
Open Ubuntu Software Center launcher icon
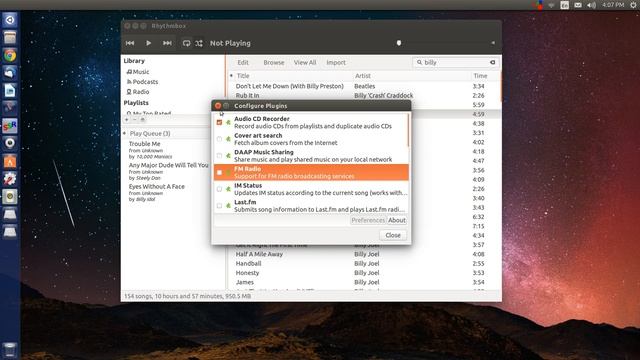tap(10, 161)
